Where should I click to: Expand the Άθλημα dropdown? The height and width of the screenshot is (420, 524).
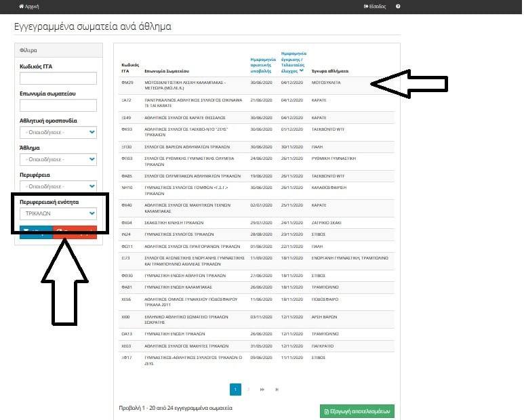click(x=58, y=160)
